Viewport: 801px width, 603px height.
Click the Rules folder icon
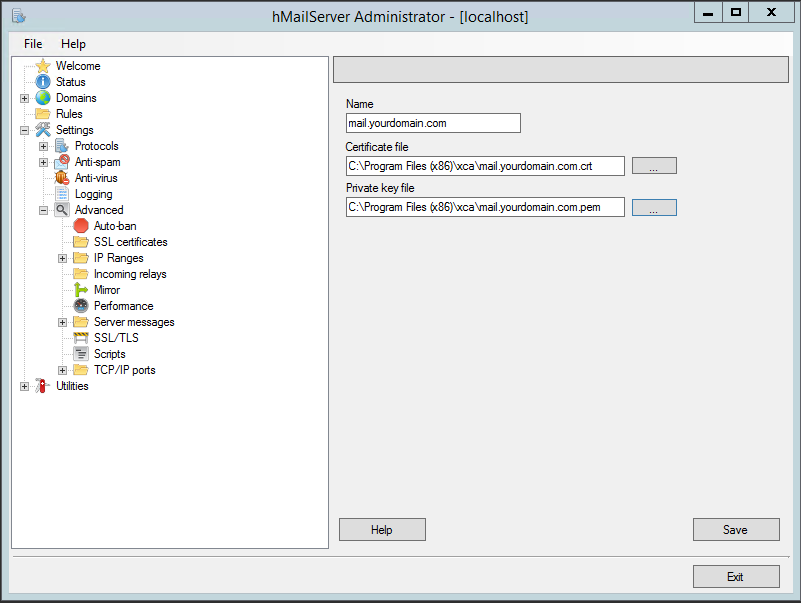(x=43, y=113)
